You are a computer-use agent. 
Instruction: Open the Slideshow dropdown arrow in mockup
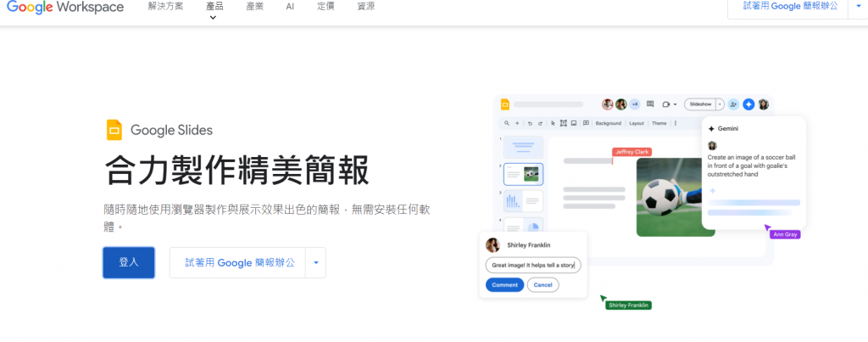tap(720, 104)
